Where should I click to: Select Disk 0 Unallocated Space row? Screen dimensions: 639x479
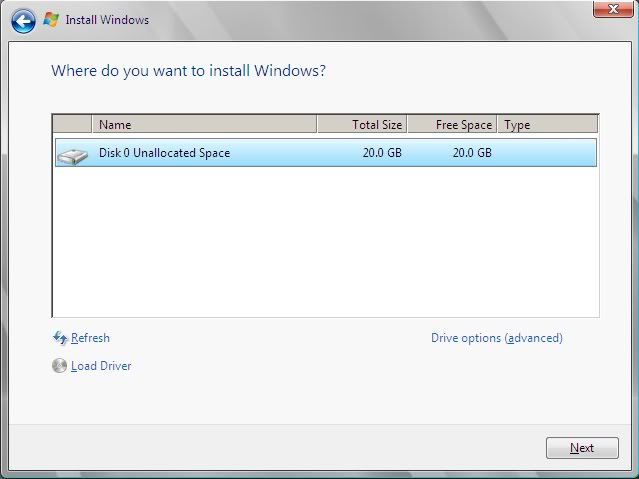(326, 152)
